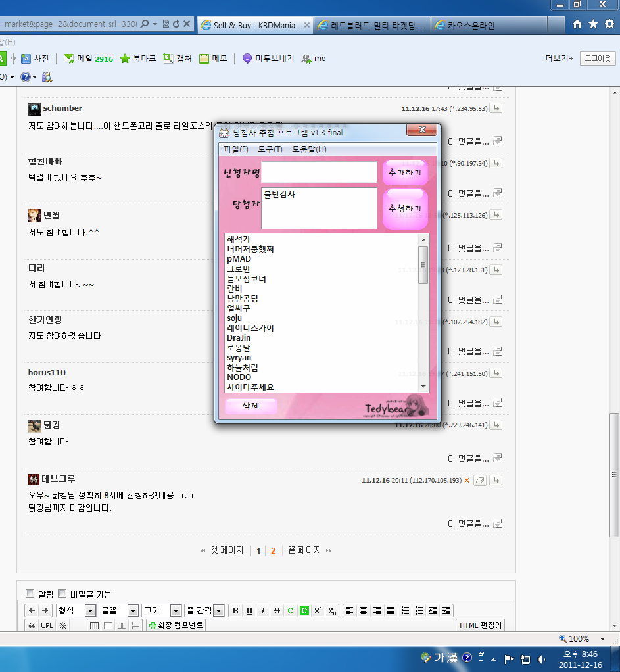The height and width of the screenshot is (672, 620).
Task: Open the 더보기+ toolbar expander
Action: [x=559, y=59]
